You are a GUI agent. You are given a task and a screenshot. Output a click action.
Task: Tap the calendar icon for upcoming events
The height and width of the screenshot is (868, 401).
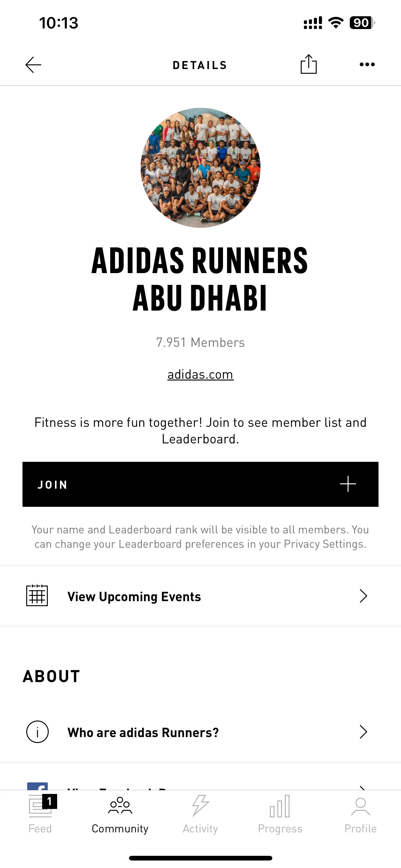click(37, 596)
